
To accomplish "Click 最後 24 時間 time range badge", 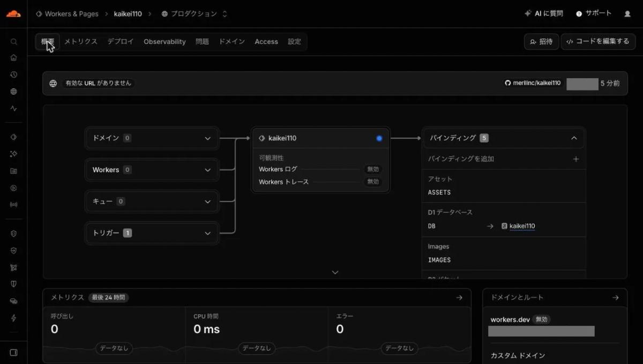I will point(110,298).
